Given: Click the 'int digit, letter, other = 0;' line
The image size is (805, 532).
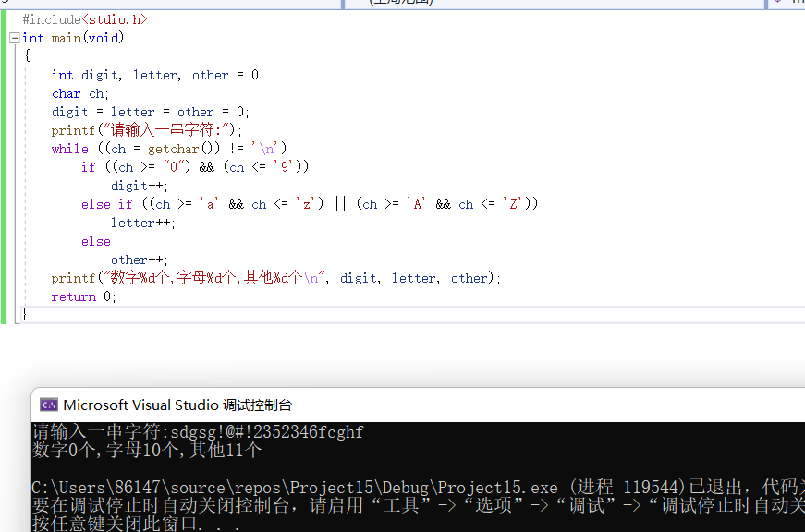Looking at the screenshot, I should pyautogui.click(x=158, y=75).
